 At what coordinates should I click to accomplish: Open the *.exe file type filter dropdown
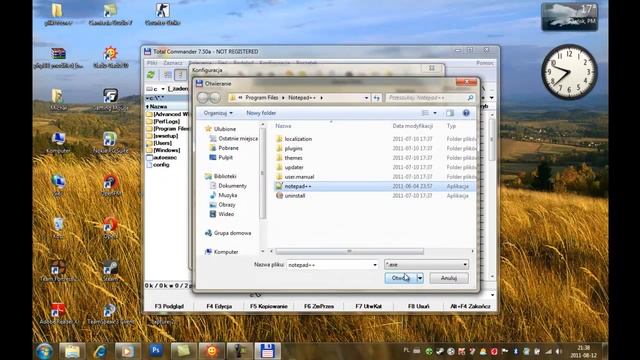[426, 265]
